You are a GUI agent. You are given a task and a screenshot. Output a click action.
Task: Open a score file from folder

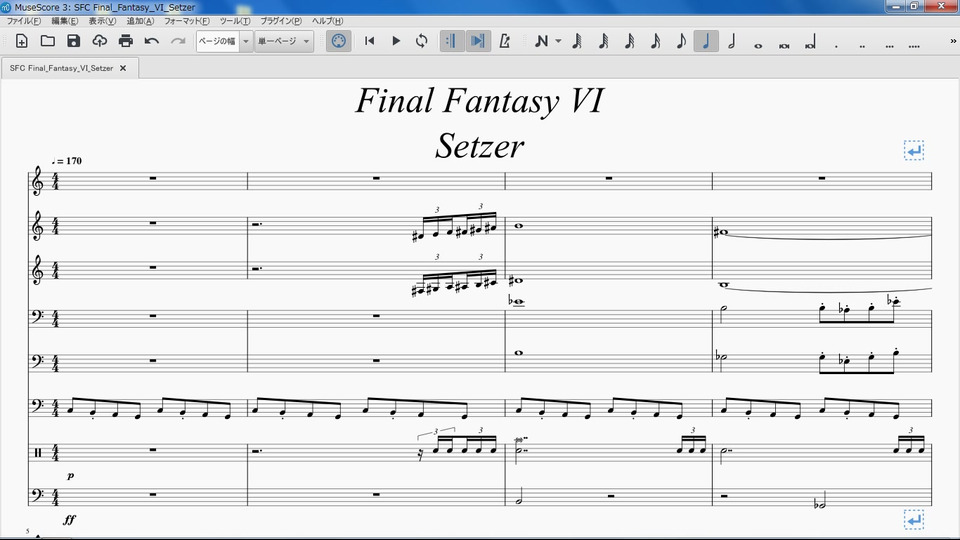[48, 41]
